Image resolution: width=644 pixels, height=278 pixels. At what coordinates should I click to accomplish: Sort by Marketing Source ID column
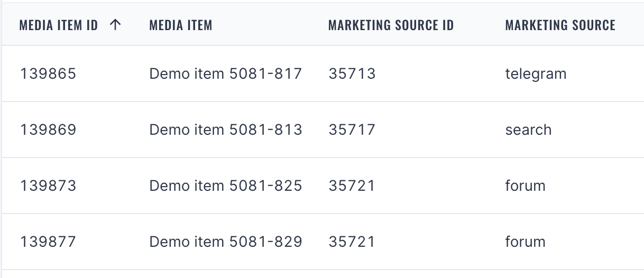tap(391, 25)
